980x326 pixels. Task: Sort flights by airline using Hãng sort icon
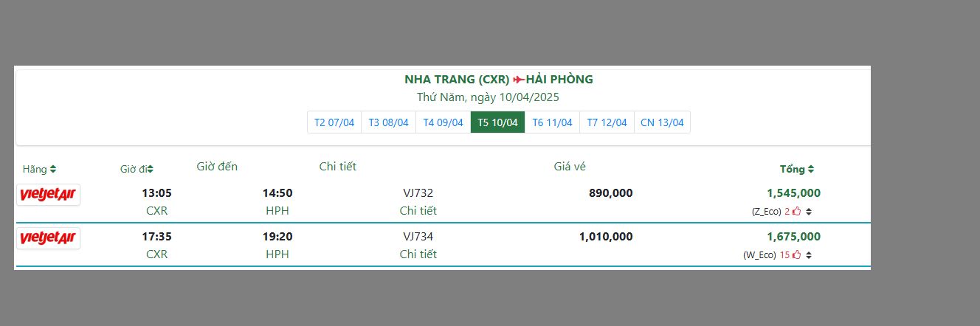(x=53, y=170)
